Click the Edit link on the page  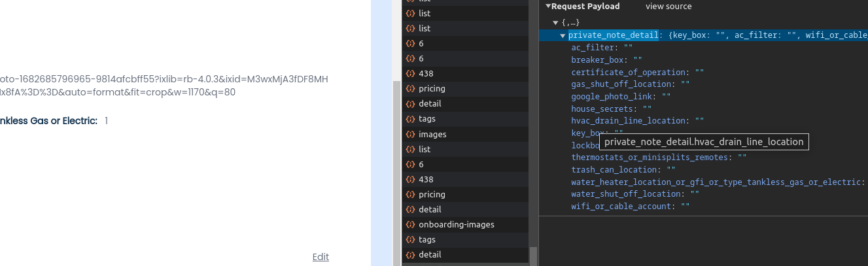click(x=321, y=257)
